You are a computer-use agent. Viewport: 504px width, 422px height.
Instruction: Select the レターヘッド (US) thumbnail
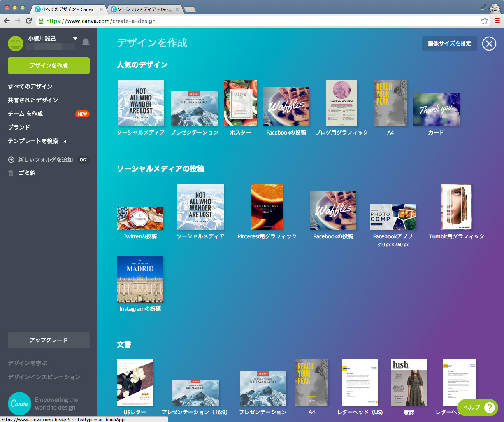click(360, 383)
